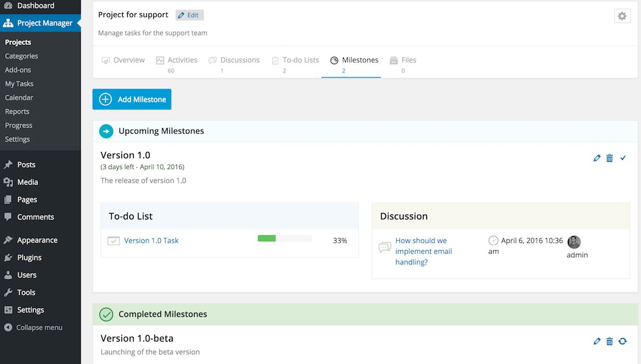Screen dimensions: 641x364
Task: Click the Upcoming Milestones arrow icon
Action: click(x=106, y=131)
